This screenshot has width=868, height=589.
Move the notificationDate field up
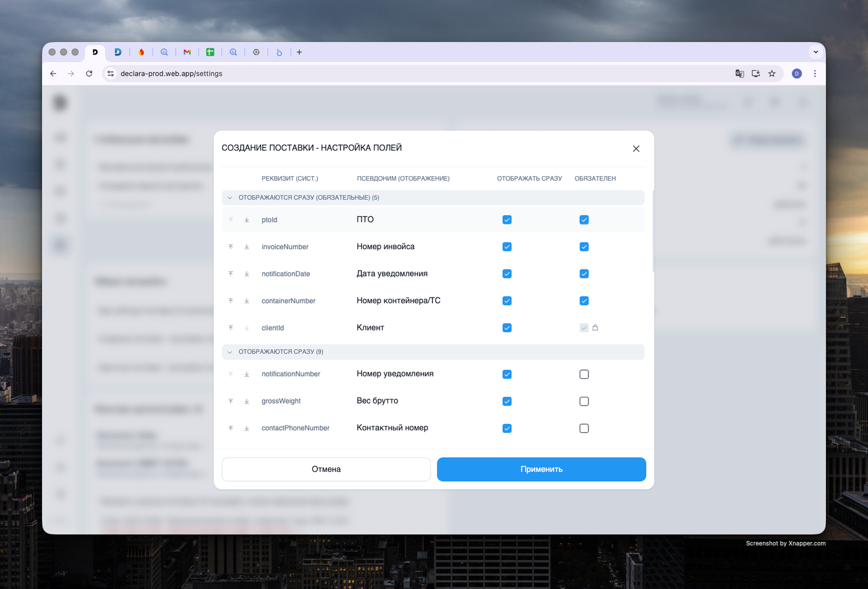(231, 274)
